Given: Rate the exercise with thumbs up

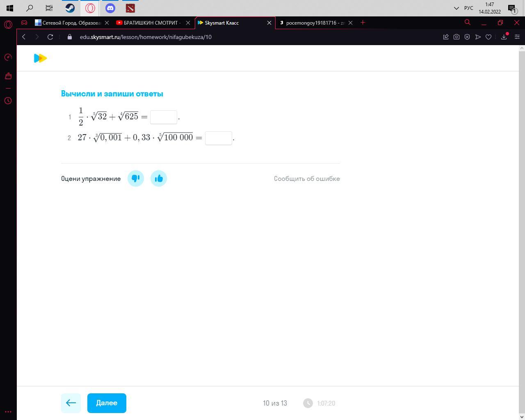Looking at the screenshot, I should [159, 178].
